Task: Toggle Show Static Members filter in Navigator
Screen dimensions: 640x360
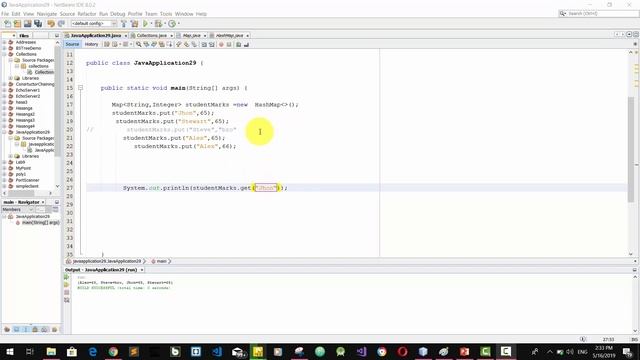Action: [x=26, y=329]
